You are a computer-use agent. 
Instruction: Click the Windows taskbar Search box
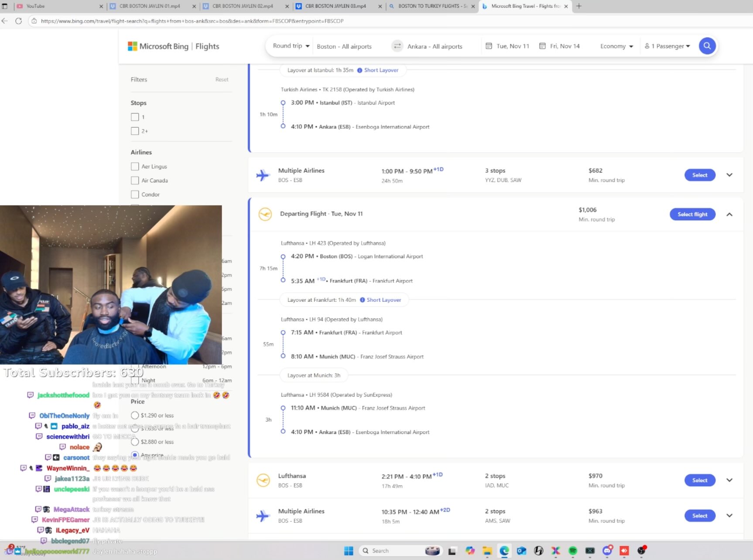click(400, 551)
